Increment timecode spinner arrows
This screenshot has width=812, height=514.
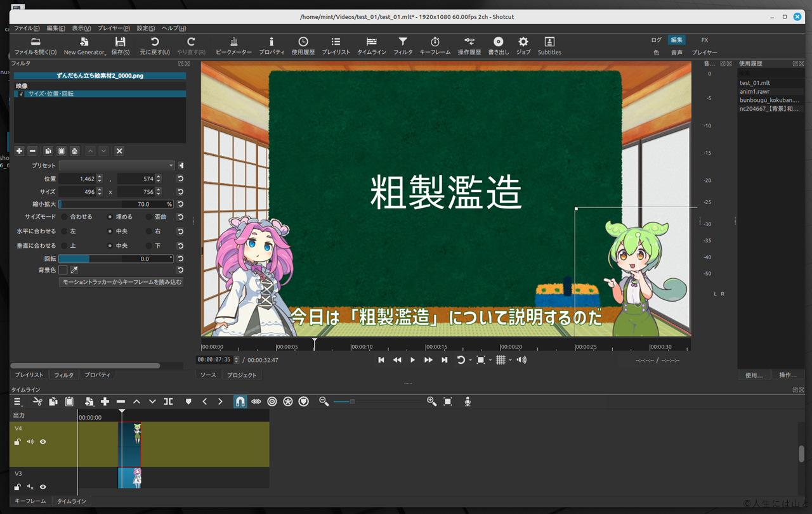(237, 360)
